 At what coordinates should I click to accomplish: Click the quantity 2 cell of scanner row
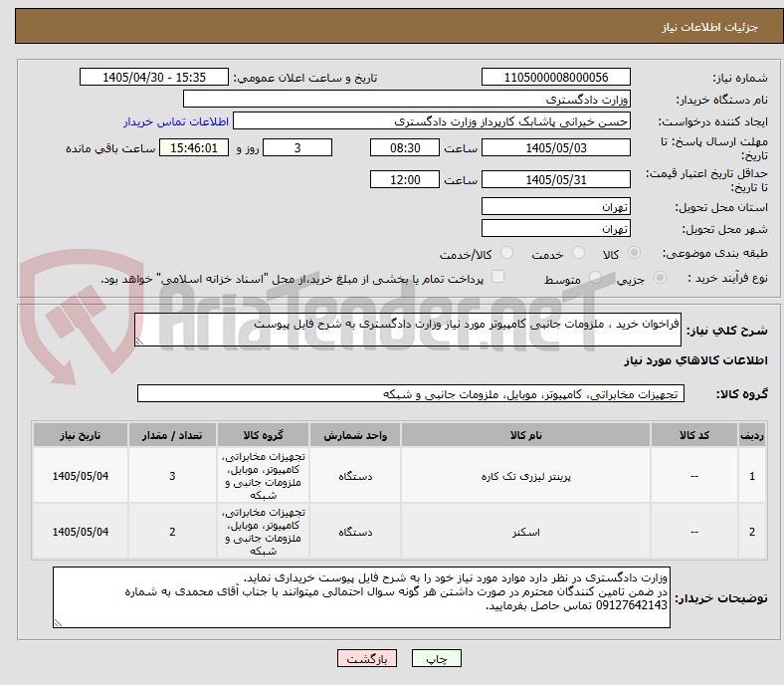click(x=172, y=532)
